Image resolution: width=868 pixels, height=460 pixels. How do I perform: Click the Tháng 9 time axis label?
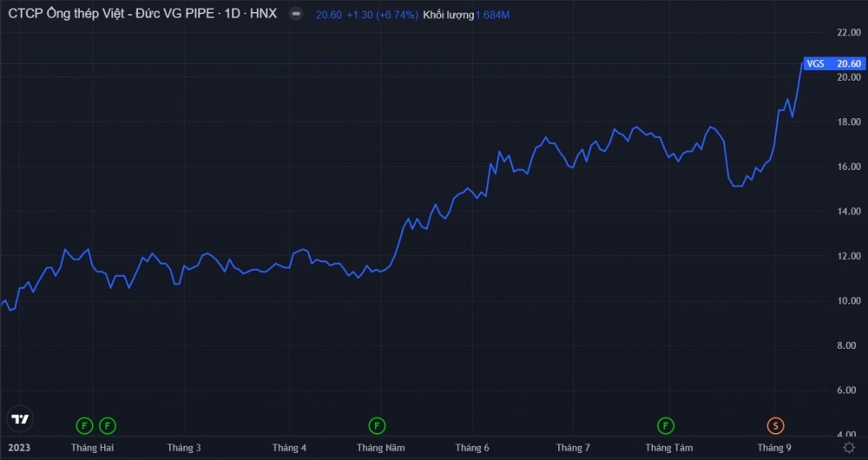click(774, 448)
